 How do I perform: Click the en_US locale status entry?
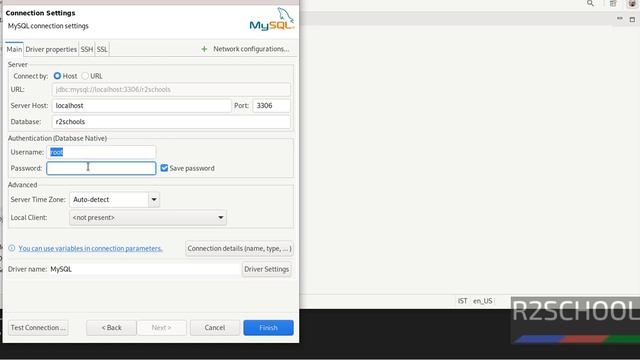[x=482, y=301]
